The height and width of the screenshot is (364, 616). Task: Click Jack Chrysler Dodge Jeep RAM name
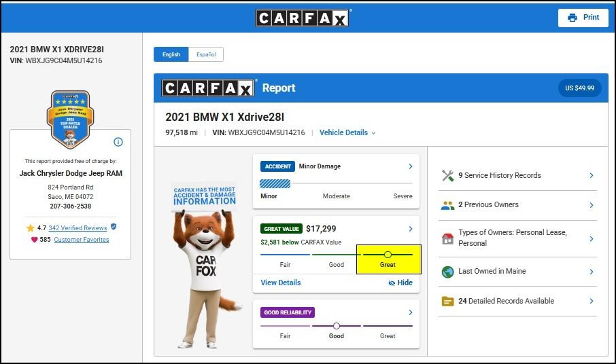click(x=71, y=173)
